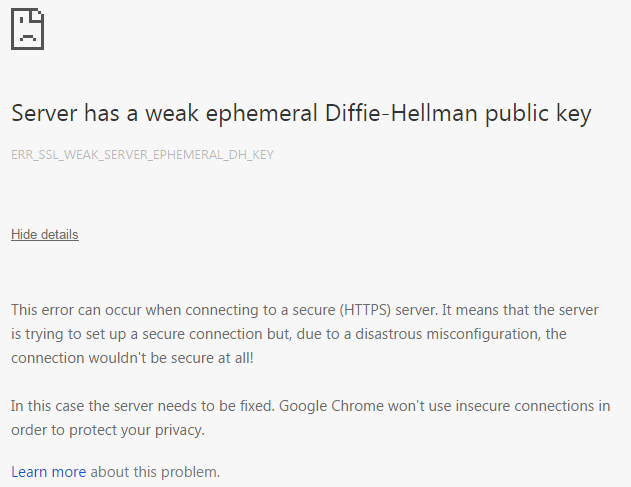Open the Learn more link
Screen dimensions: 631x487
tap(48, 471)
